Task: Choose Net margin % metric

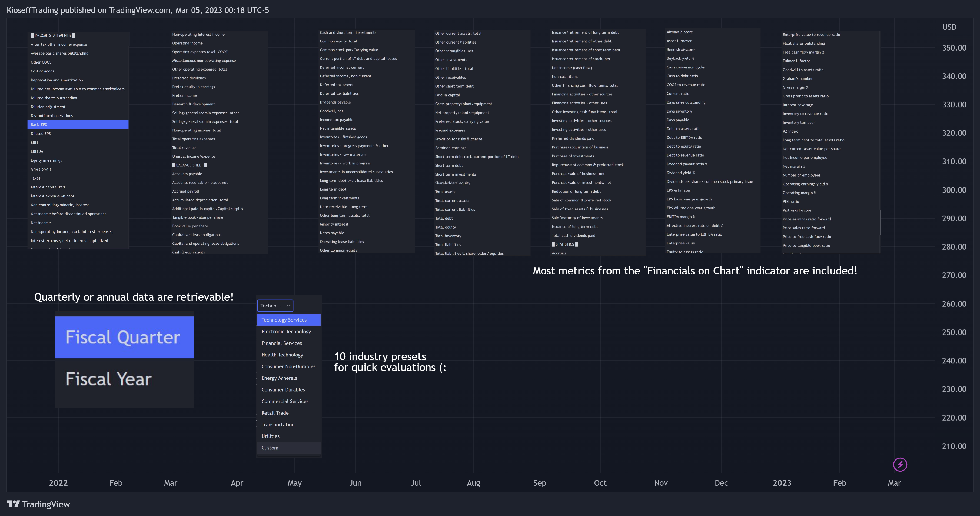Action: click(794, 166)
